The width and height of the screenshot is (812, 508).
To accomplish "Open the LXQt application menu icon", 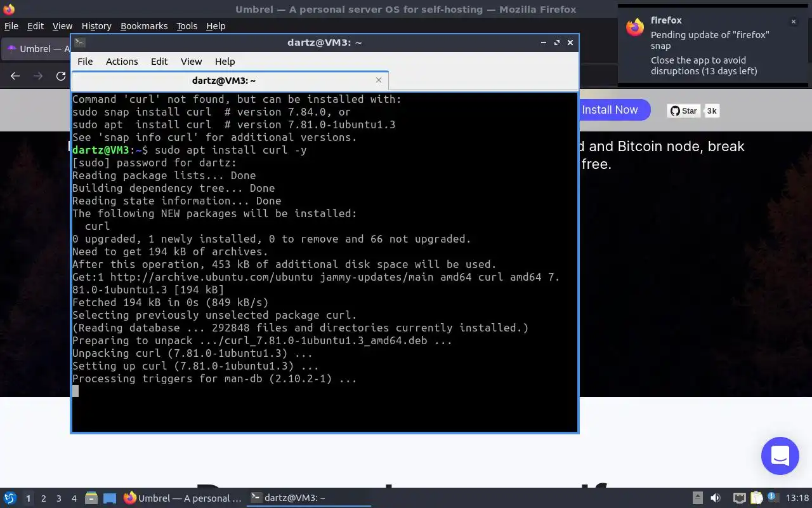I will (10, 498).
